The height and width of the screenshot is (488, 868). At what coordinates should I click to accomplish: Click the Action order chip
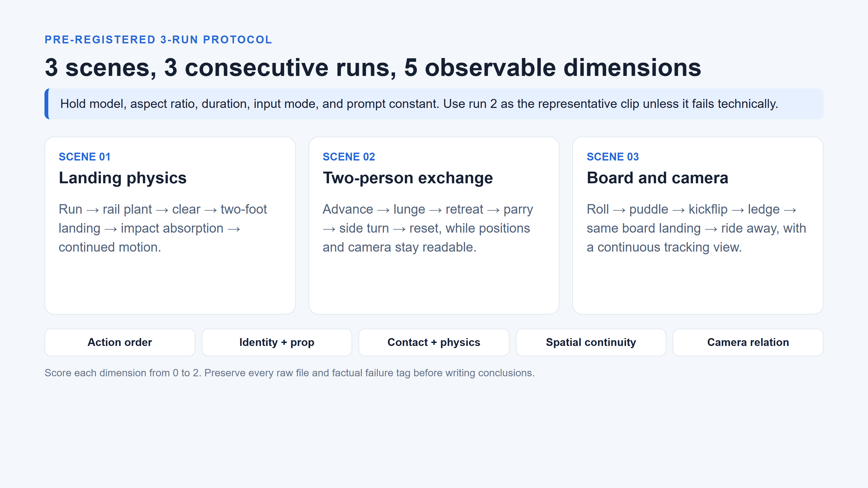coord(120,342)
